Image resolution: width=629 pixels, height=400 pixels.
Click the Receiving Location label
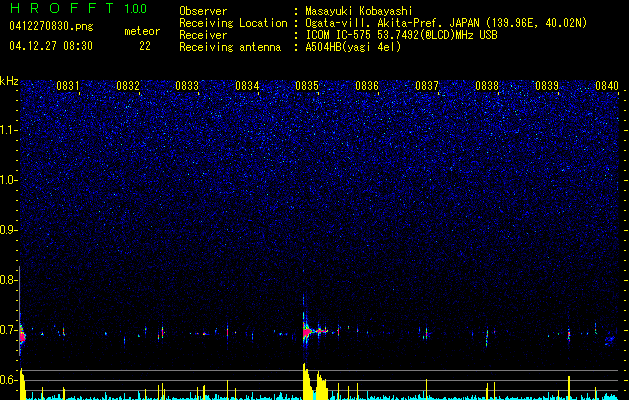coord(233,23)
